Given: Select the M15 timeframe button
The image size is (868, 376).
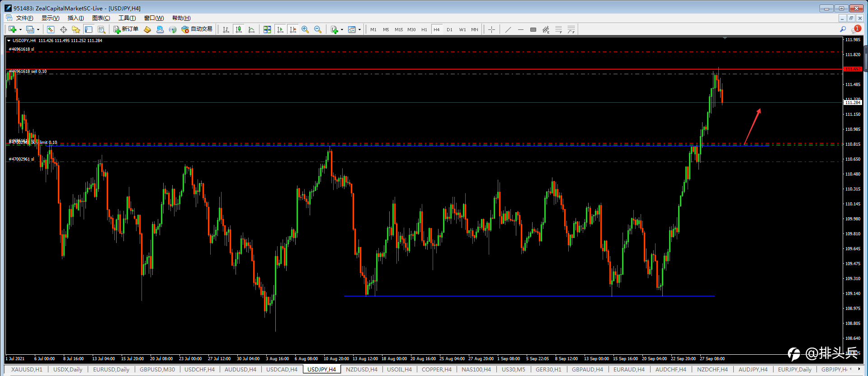Looking at the screenshot, I should coord(399,29).
